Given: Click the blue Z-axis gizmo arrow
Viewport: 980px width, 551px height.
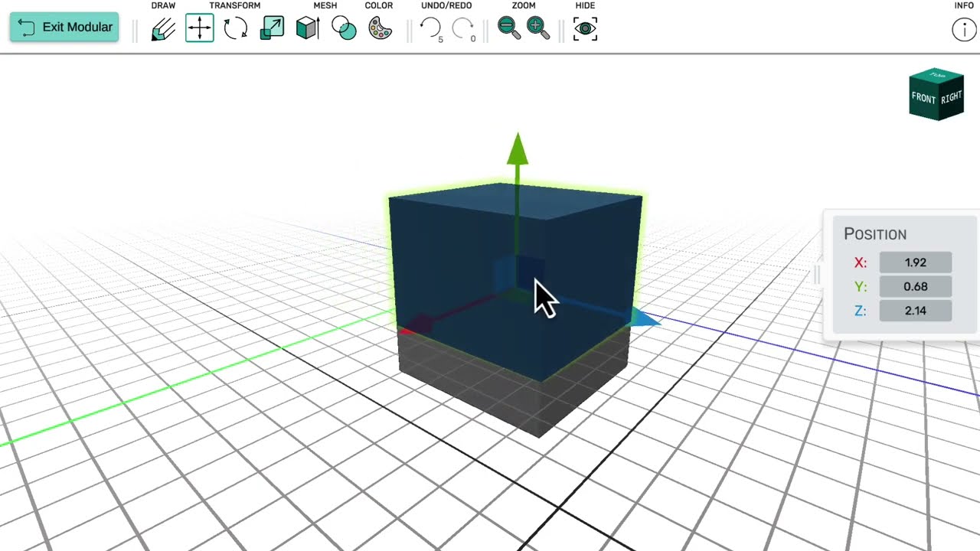Looking at the screenshot, I should (645, 318).
